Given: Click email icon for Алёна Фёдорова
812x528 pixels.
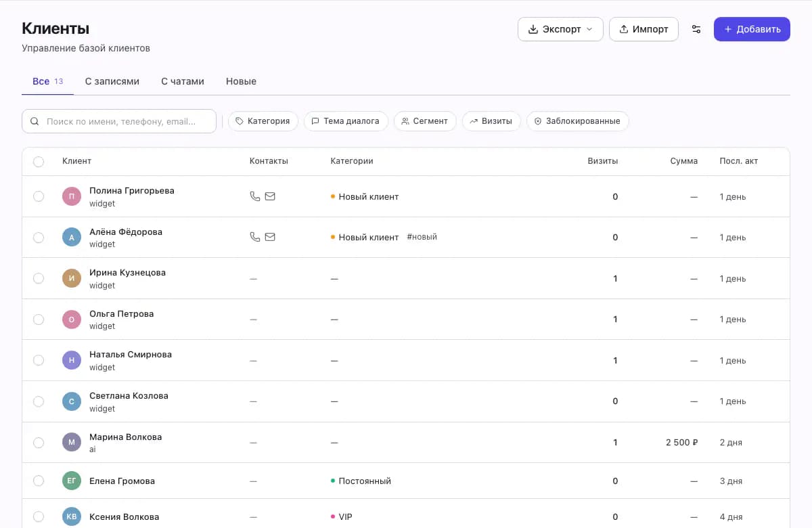Looking at the screenshot, I should pos(270,237).
